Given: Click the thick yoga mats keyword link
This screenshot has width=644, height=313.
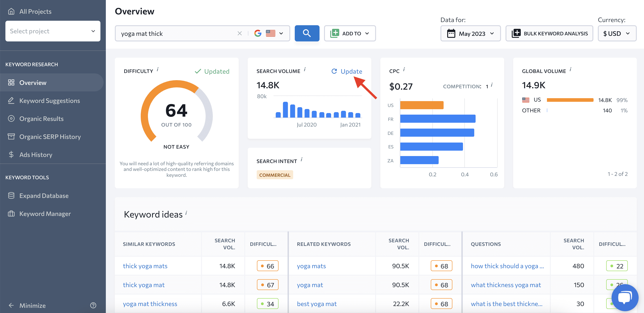Looking at the screenshot, I should point(145,265).
